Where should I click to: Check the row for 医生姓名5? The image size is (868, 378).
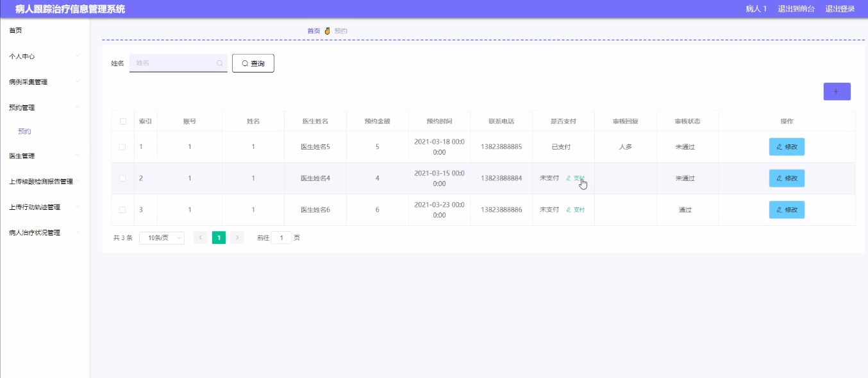[x=123, y=147]
